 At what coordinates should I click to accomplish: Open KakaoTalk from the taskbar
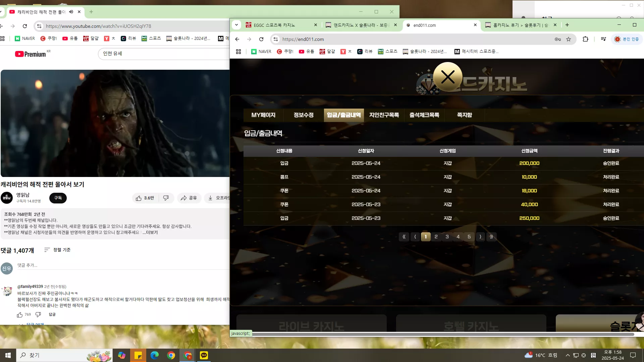[x=204, y=355]
